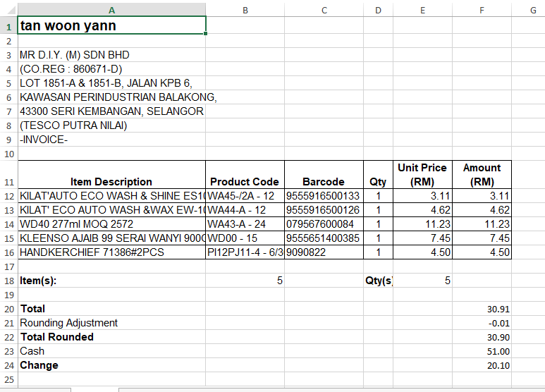The image size is (545, 392).
Task: Select the -INVOICE- cell
Action: pos(111,140)
